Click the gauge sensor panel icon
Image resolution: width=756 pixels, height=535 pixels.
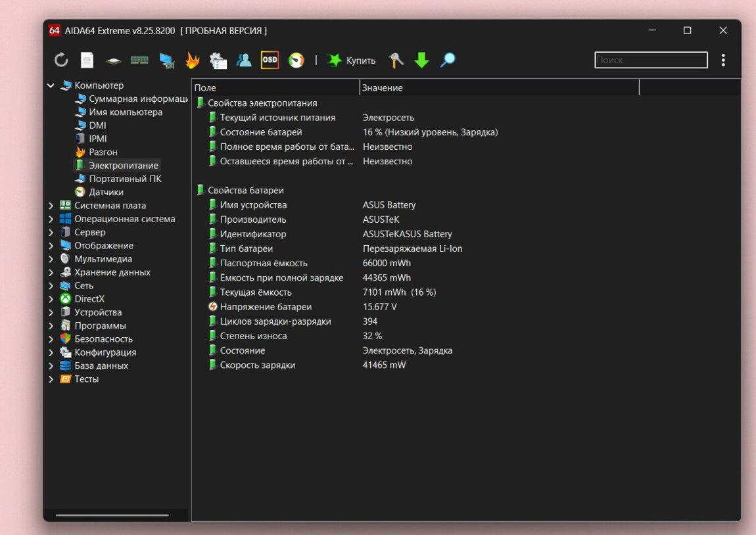296,60
